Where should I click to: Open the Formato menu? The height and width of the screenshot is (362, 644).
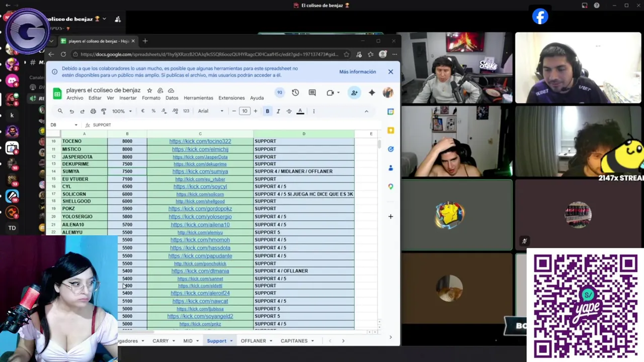pyautogui.click(x=151, y=98)
